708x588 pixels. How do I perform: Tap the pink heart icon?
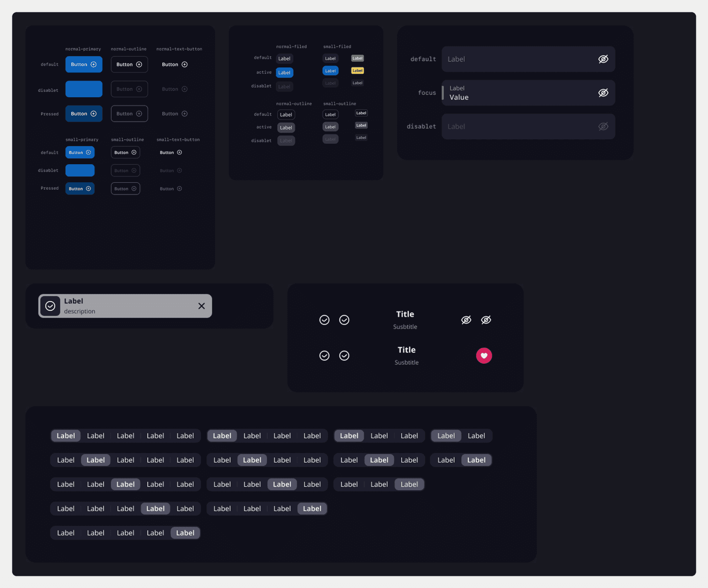point(484,355)
